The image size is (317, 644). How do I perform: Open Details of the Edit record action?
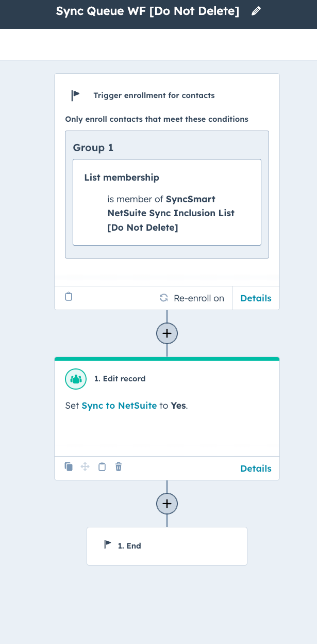pos(256,469)
